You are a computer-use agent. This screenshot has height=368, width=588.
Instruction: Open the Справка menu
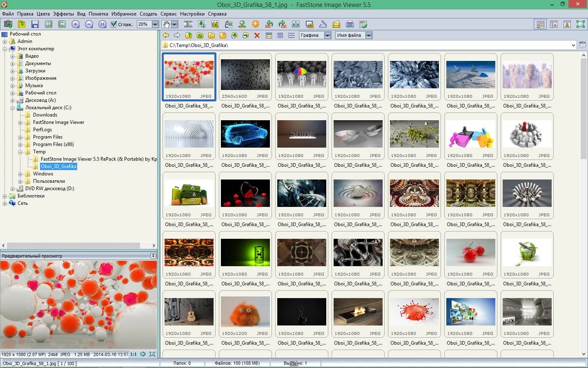217,13
